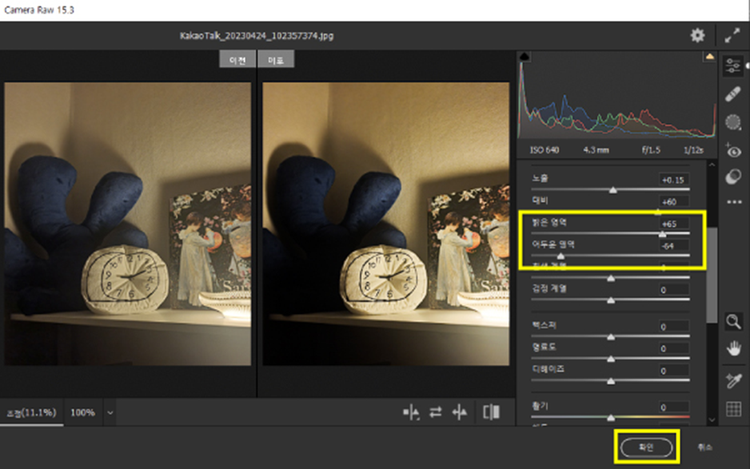This screenshot has height=469, width=750.
Task: Select the Zoom magnifier tool
Action: click(x=733, y=322)
